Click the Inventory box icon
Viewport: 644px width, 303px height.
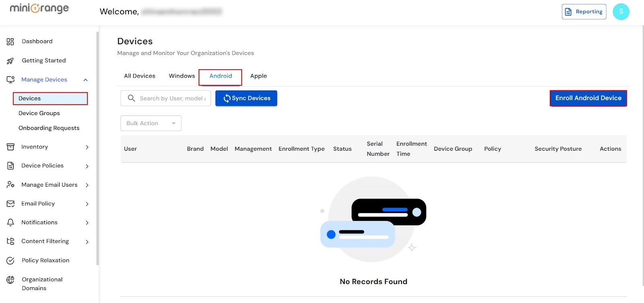click(10, 147)
